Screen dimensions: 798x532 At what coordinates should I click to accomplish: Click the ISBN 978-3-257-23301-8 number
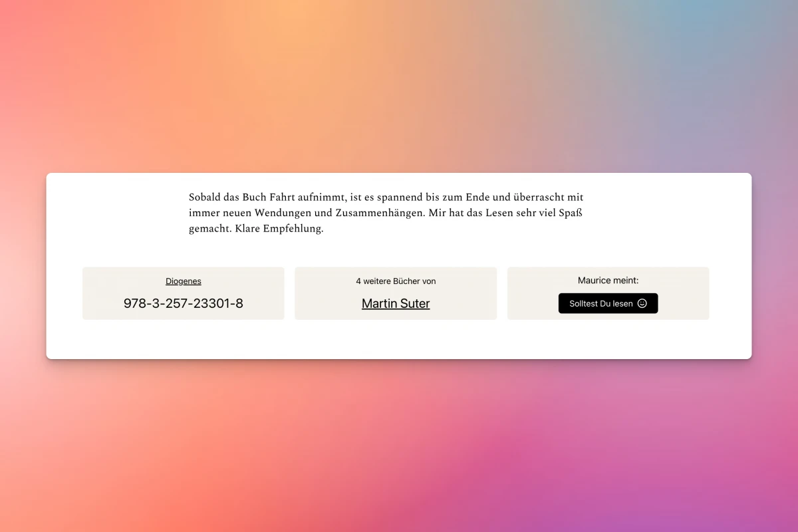[184, 303]
